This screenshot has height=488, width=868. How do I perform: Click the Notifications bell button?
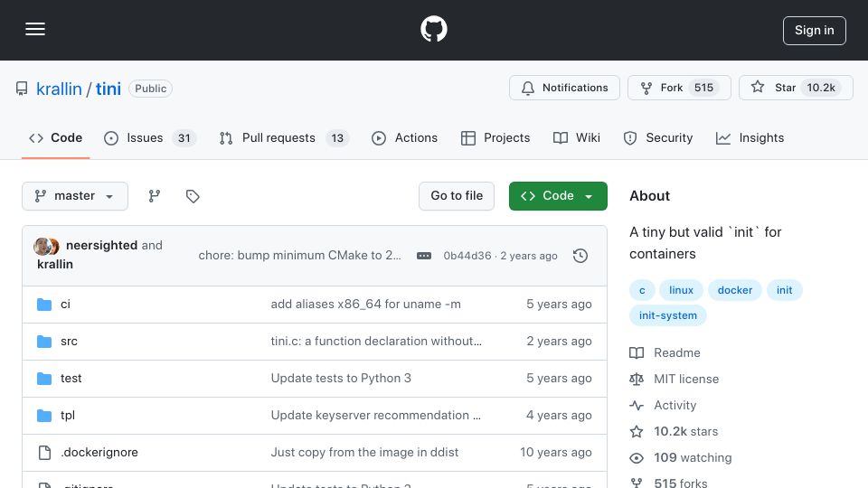[x=564, y=88]
